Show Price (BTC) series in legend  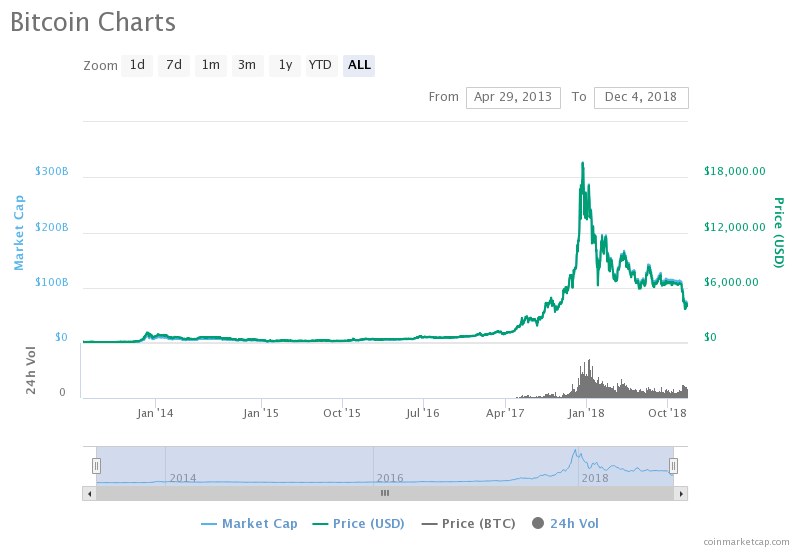point(472,523)
